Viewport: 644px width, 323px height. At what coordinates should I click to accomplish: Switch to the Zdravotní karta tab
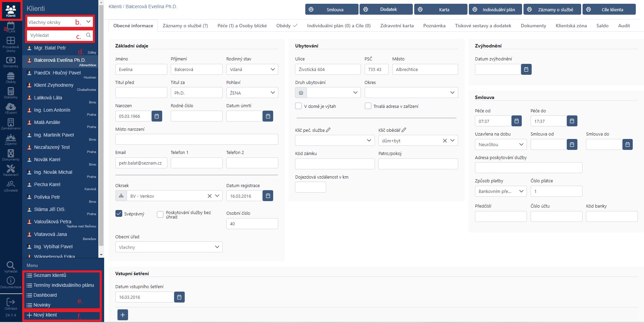[397, 26]
